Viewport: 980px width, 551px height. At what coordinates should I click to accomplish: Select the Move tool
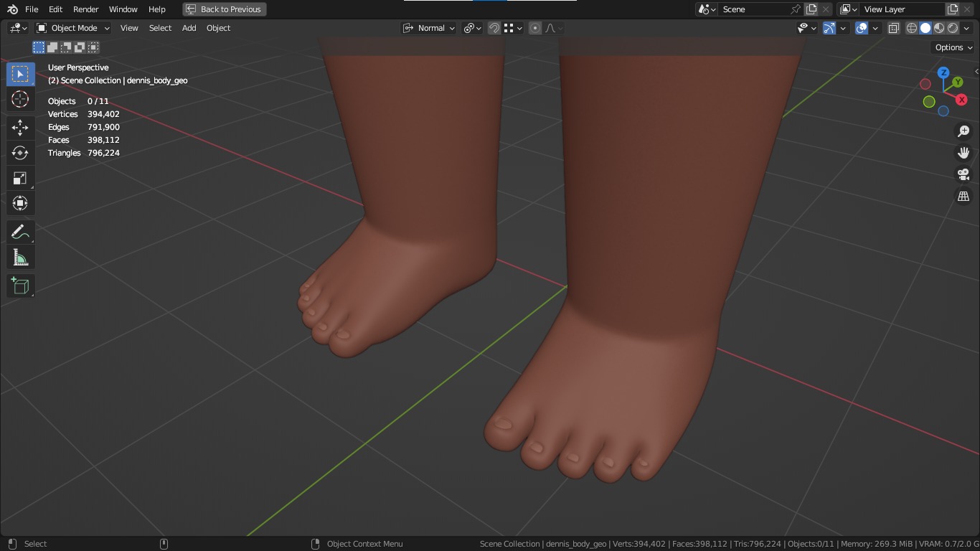coord(20,128)
